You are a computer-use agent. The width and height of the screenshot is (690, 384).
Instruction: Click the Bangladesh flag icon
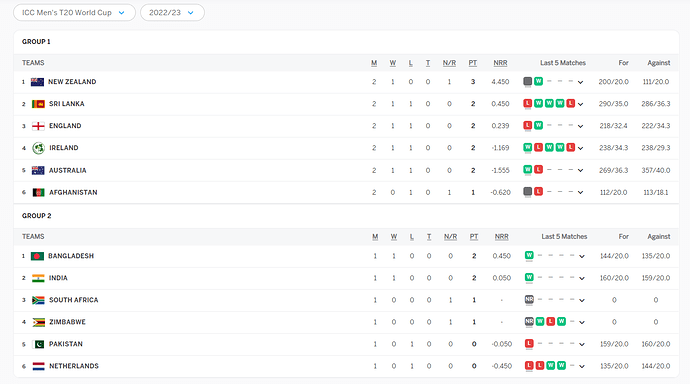pyautogui.click(x=37, y=256)
